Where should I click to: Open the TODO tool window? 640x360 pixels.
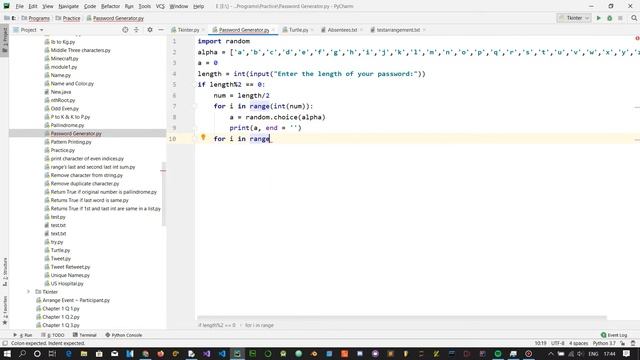point(53,335)
